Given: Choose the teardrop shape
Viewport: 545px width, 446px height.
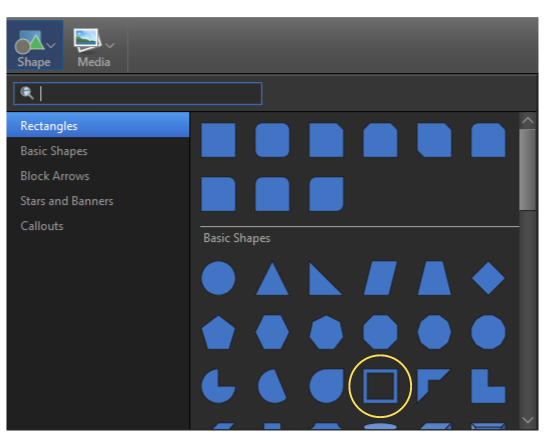Looking at the screenshot, I should click(326, 386).
